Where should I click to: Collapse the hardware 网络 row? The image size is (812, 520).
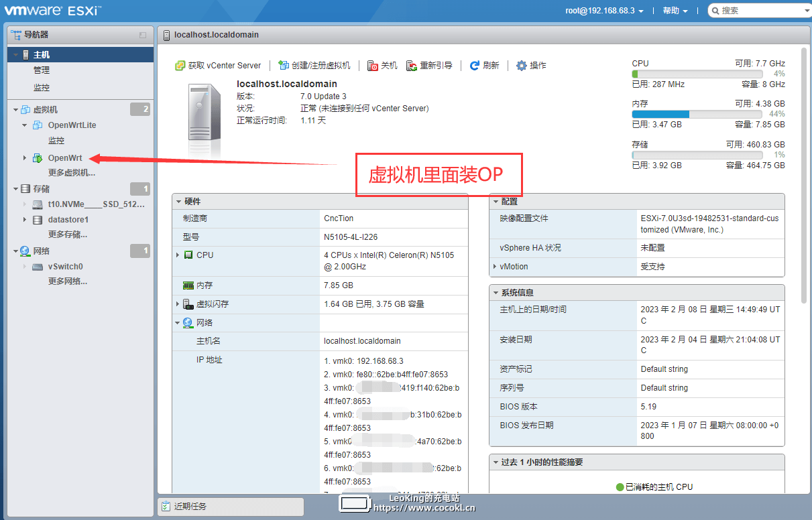click(178, 323)
